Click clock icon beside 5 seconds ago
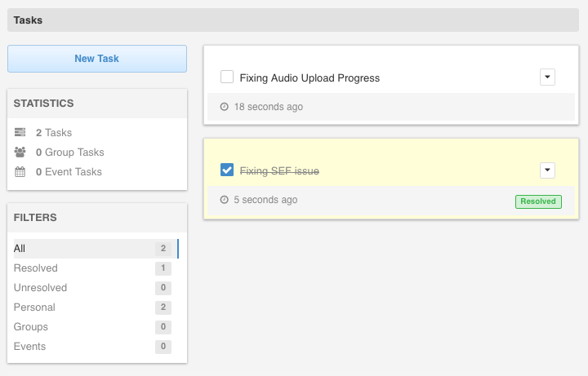The height and width of the screenshot is (376, 588). pos(224,200)
